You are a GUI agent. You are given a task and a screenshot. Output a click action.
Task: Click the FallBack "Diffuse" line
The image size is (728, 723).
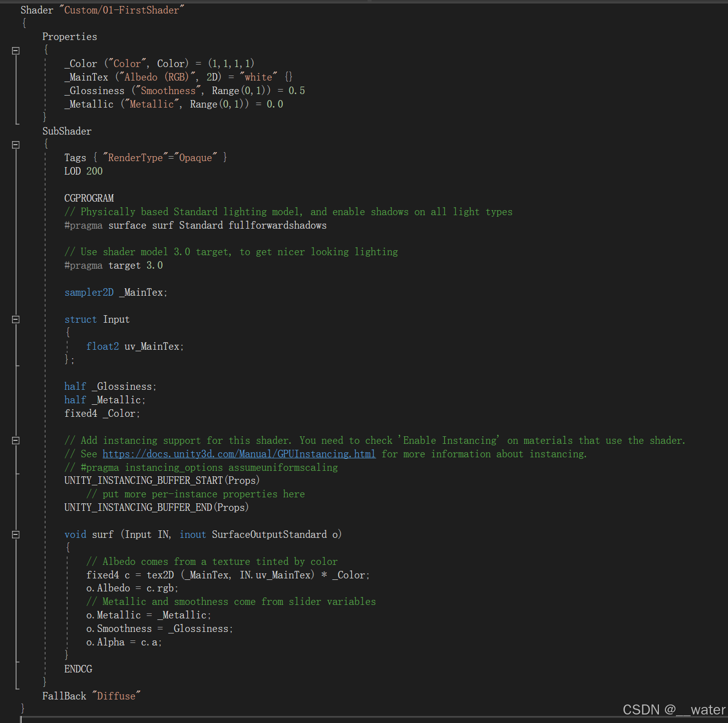pos(92,696)
